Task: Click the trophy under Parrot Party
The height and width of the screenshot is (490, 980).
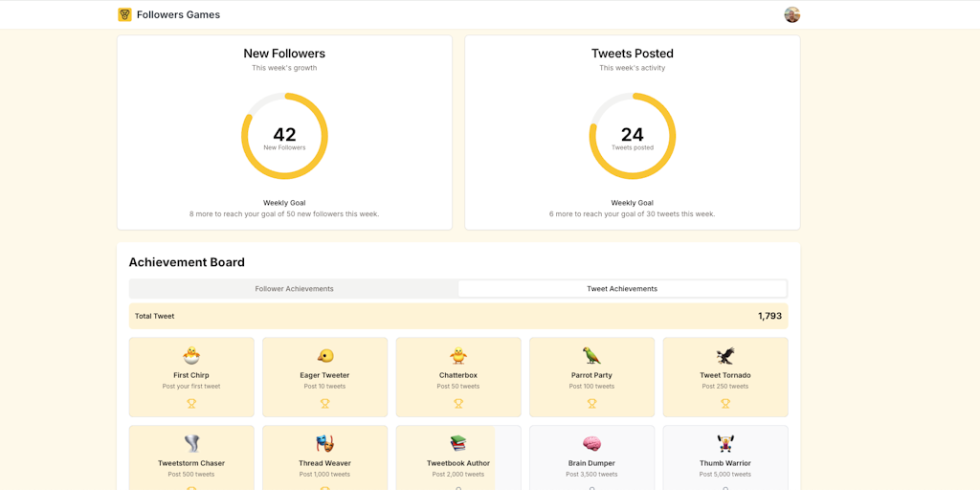Action: point(591,403)
